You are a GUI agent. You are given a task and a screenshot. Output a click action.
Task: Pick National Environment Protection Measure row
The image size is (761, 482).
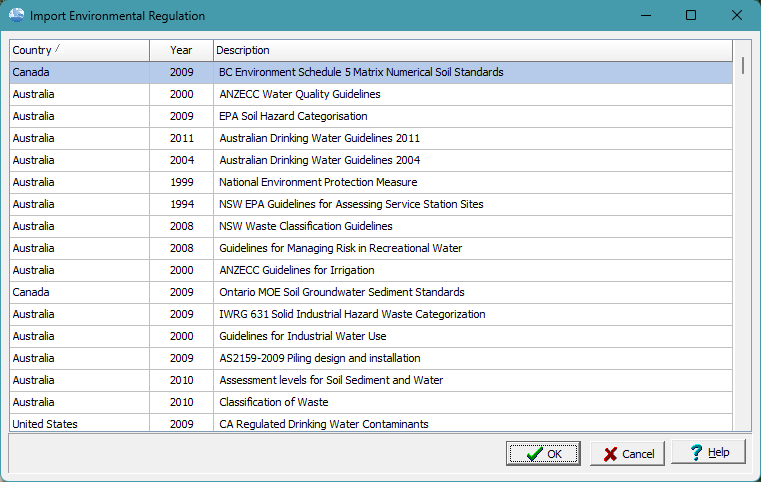coord(318,182)
